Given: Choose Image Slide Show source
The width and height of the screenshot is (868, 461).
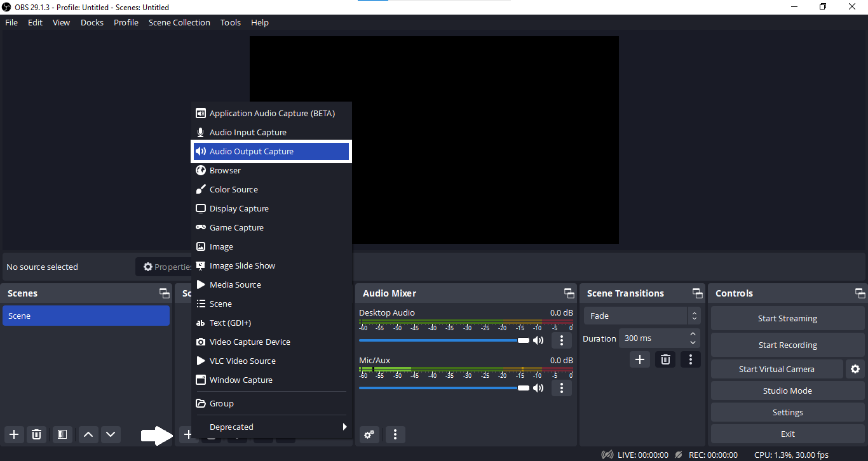Looking at the screenshot, I should (x=271, y=265).
